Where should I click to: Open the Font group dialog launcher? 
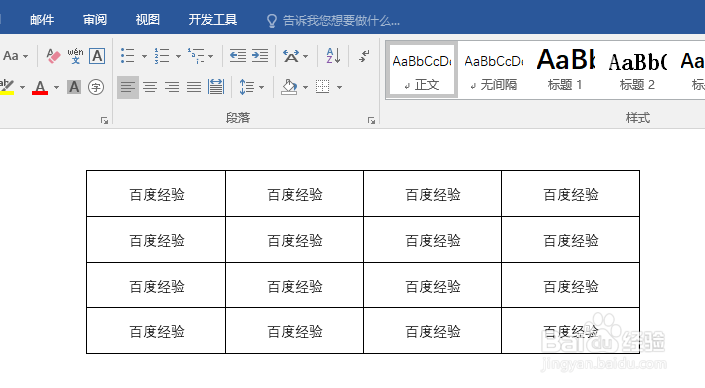coord(104,120)
